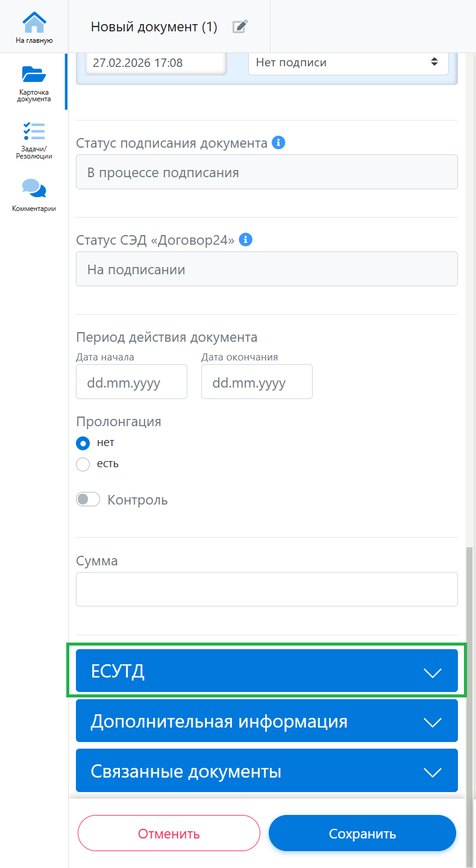Click the edit pencil icon beside document title
The width and height of the screenshot is (476, 868).
click(x=240, y=27)
